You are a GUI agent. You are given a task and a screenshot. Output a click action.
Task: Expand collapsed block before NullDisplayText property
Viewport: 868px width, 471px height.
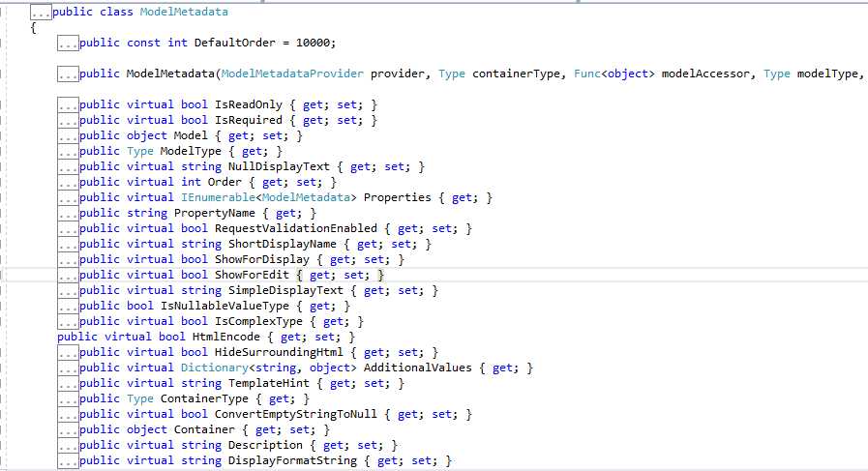coord(68,167)
